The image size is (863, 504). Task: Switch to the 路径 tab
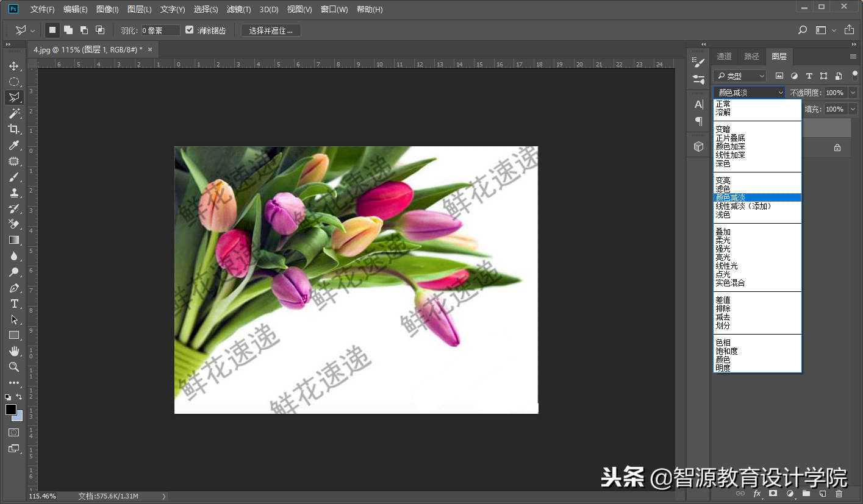(751, 56)
